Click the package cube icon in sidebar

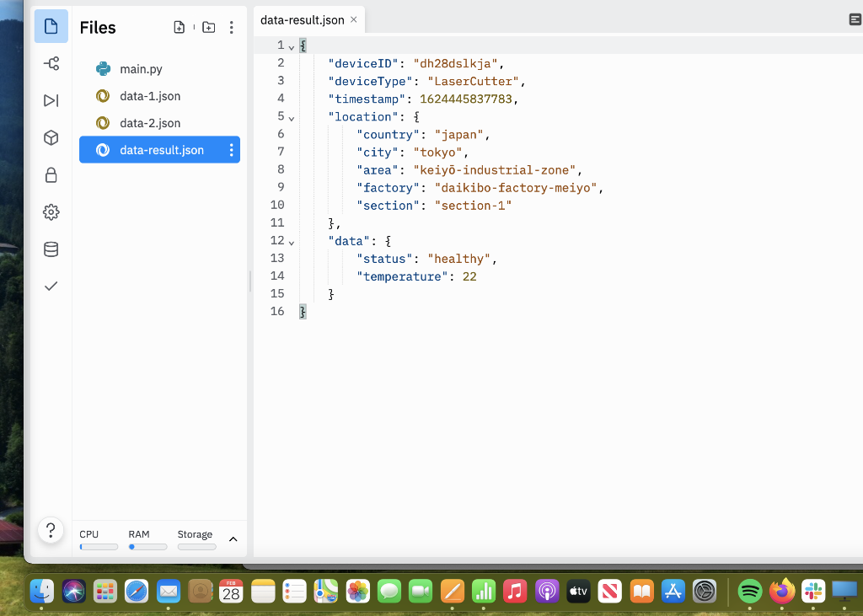pos(51,137)
